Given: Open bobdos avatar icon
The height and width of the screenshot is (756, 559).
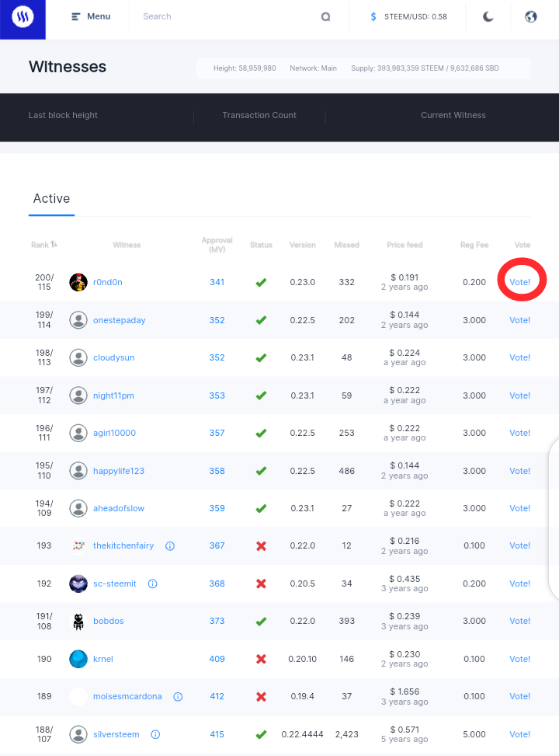Looking at the screenshot, I should [78, 622].
